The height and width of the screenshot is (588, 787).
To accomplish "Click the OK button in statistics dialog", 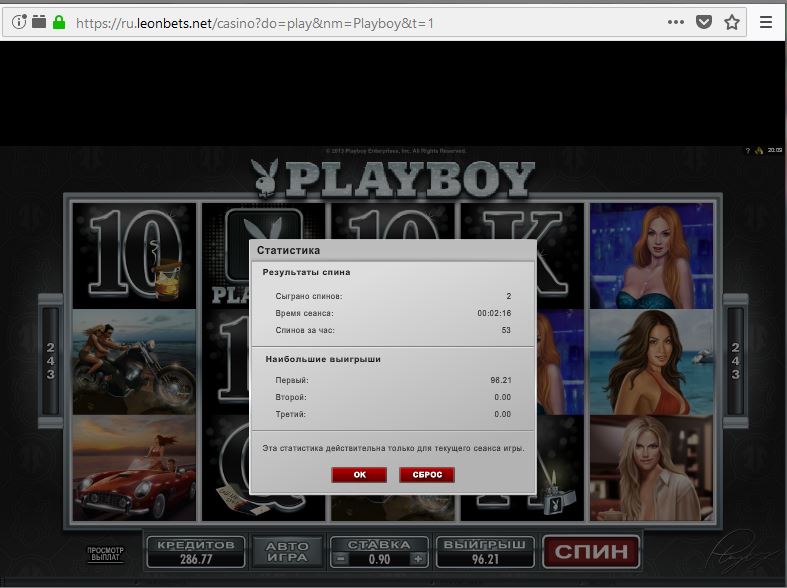I will tap(359, 475).
